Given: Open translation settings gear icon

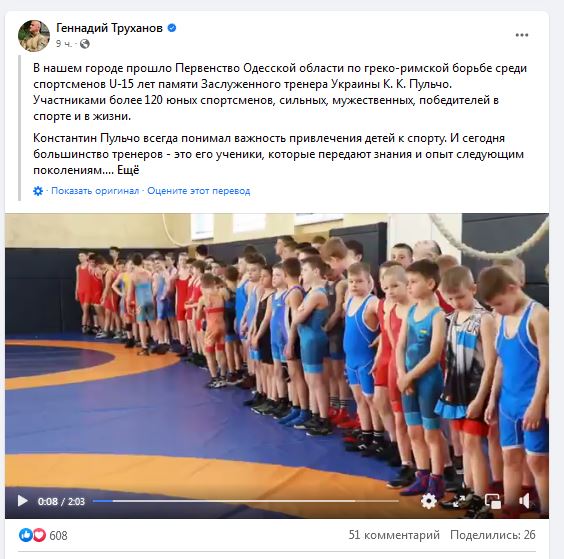Looking at the screenshot, I should [x=38, y=191].
